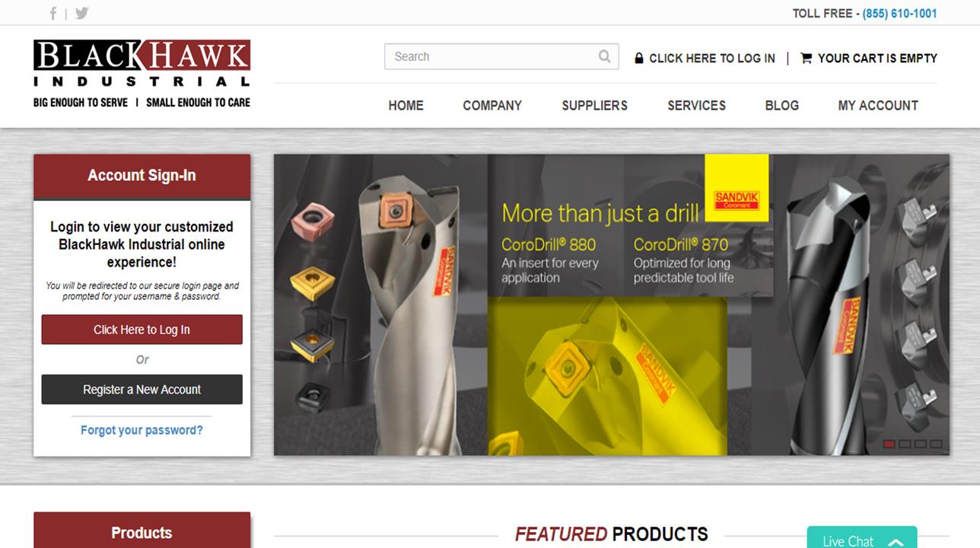Select the first red slide indicator
The width and height of the screenshot is (980, 548).
(889, 444)
